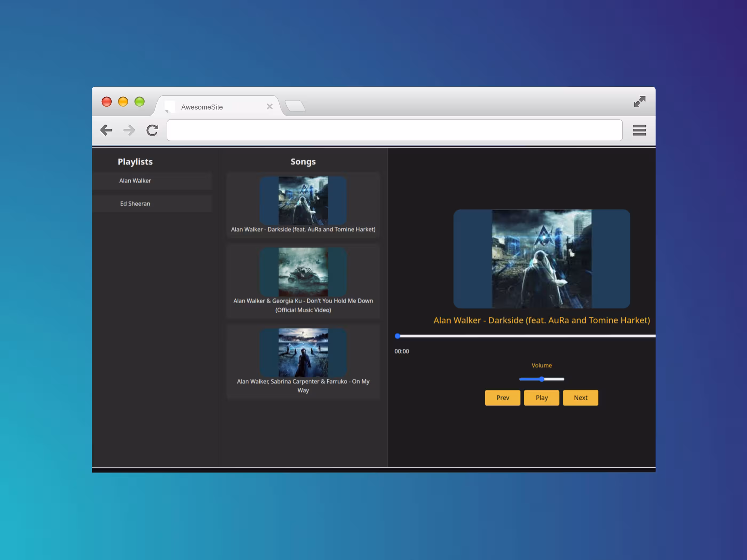
Task: Skip to next song with Next button
Action: [580, 398]
